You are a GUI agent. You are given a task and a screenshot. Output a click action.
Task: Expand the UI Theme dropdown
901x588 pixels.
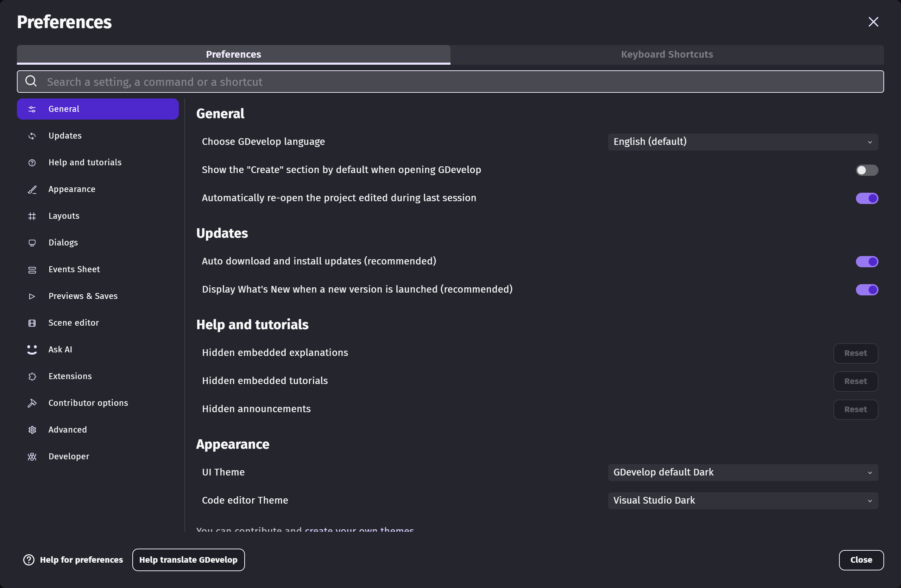(743, 473)
